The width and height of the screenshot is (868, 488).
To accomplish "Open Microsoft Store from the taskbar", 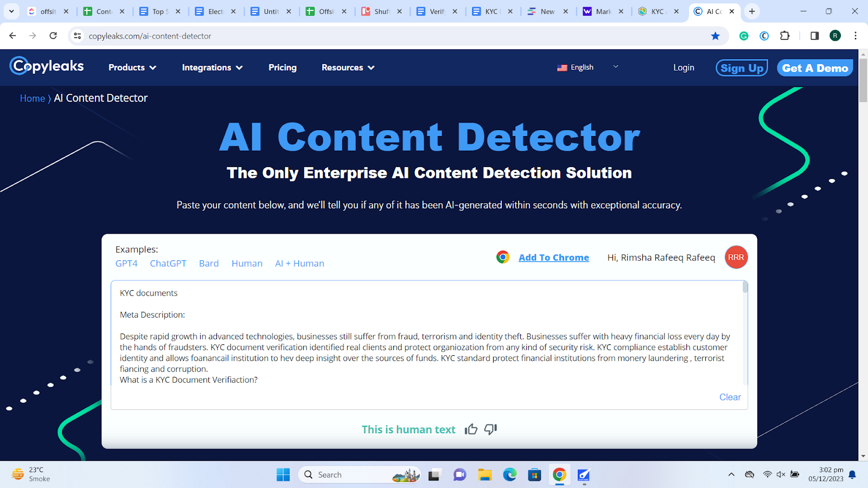I will pos(534,474).
